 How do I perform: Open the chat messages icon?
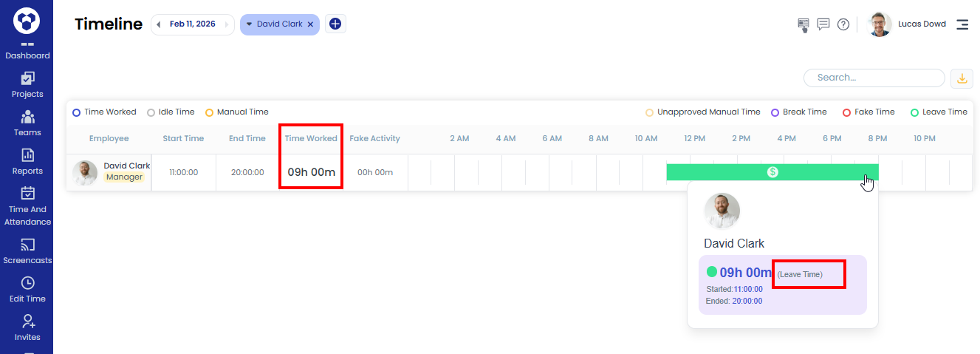tap(823, 24)
